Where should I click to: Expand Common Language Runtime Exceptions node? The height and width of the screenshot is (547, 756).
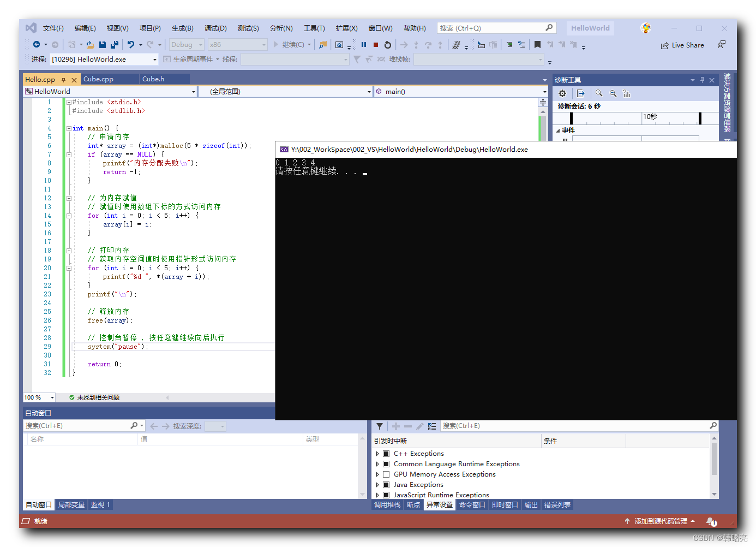point(377,464)
